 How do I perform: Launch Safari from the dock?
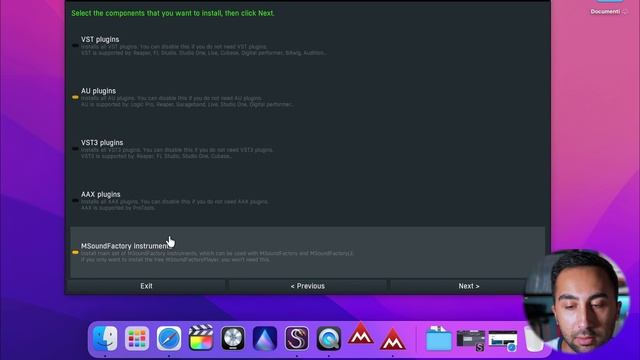169,338
